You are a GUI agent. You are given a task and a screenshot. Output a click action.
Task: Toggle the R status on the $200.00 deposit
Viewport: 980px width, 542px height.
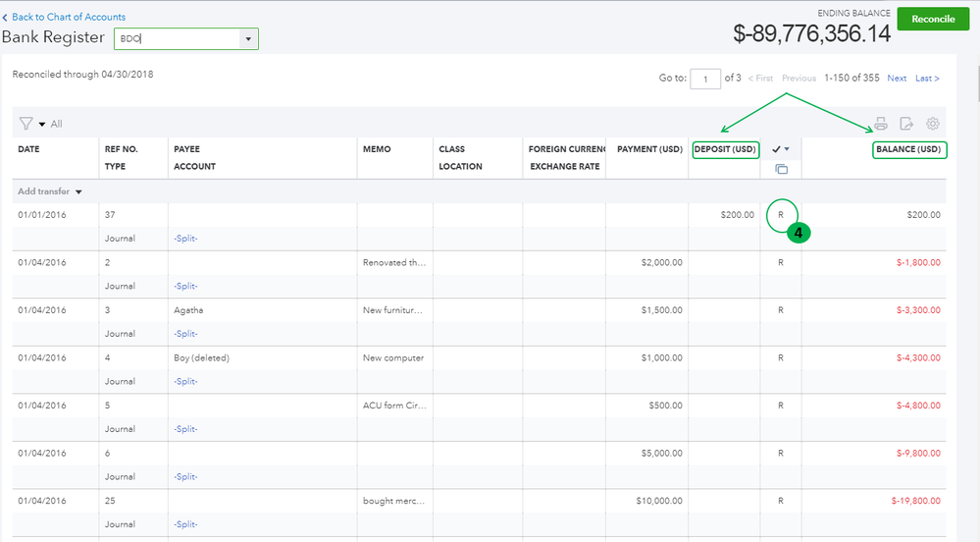pos(781,214)
